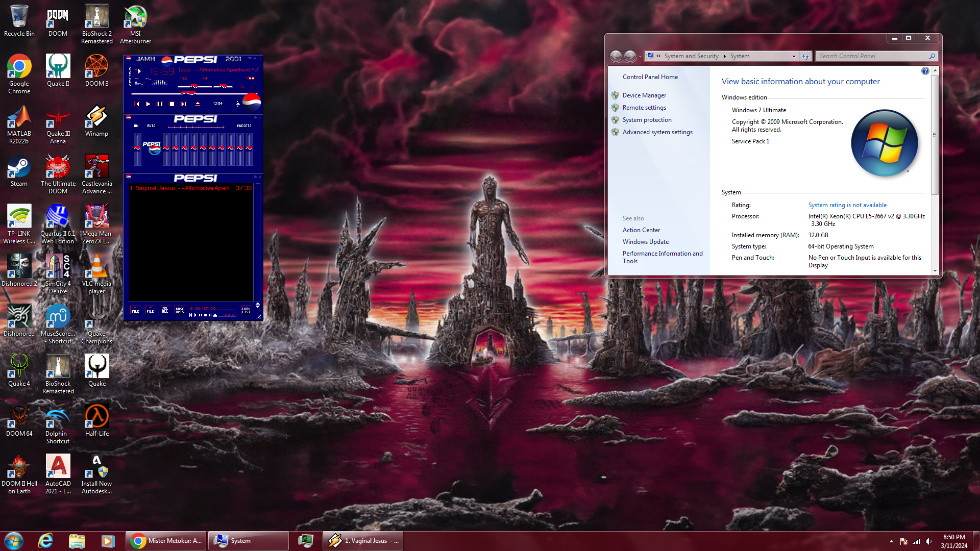Select the Recycle Bin icon
Viewport: 980px width, 551px height.
(19, 21)
